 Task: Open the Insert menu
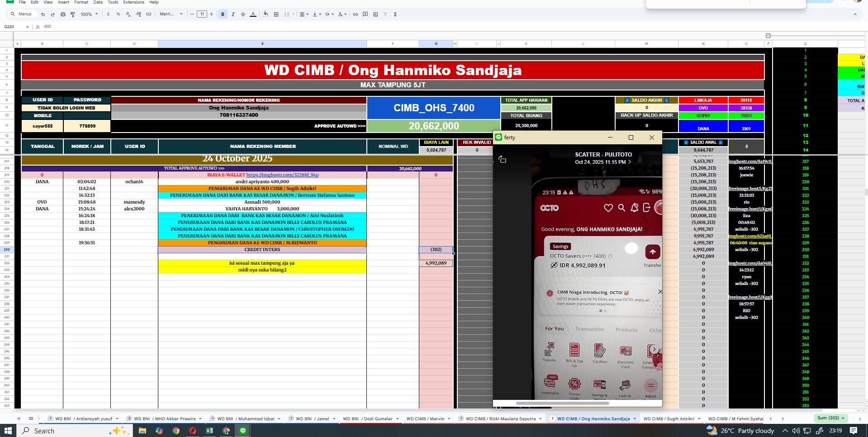(x=63, y=2)
